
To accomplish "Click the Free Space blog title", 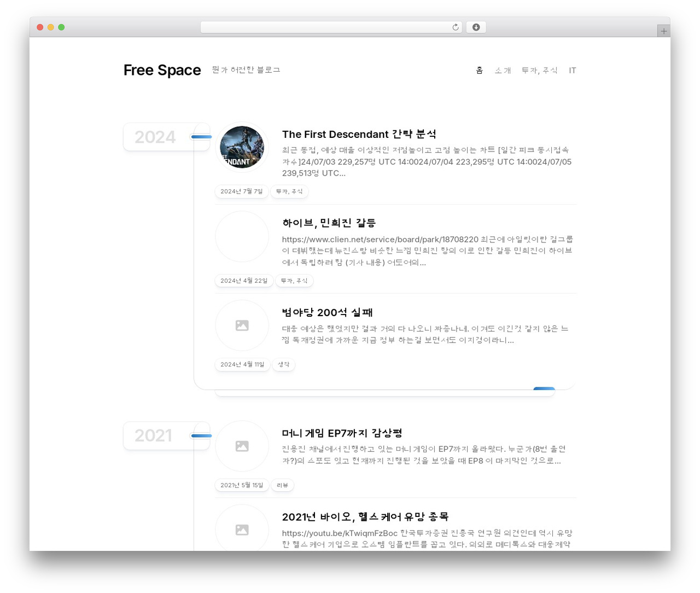I will [x=162, y=71].
